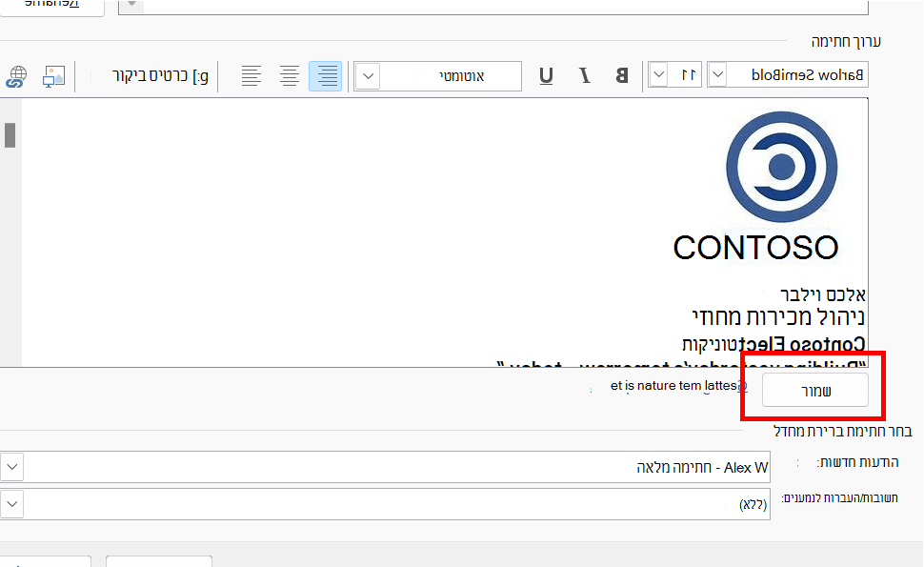Click the Contoso circular logo image

click(781, 167)
